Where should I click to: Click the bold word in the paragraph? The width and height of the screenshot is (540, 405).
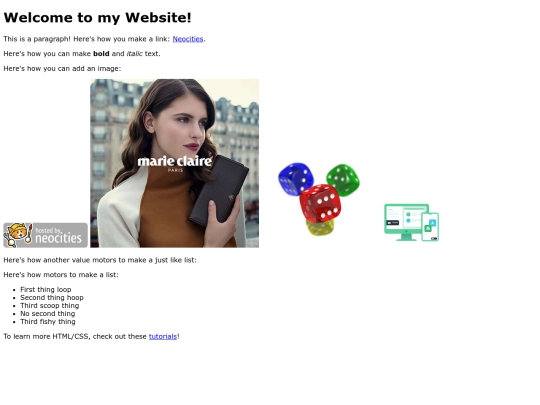101,54
